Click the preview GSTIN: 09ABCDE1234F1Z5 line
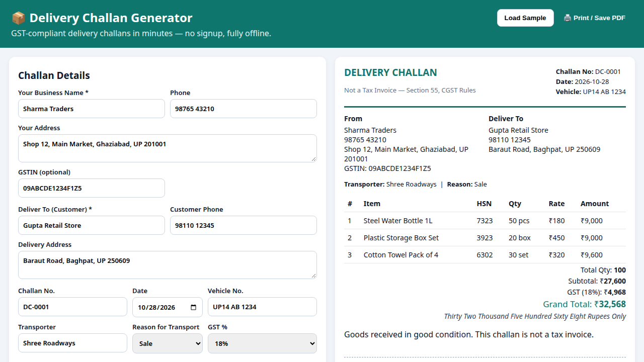Viewport: 644px width, 362px height. [387, 168]
